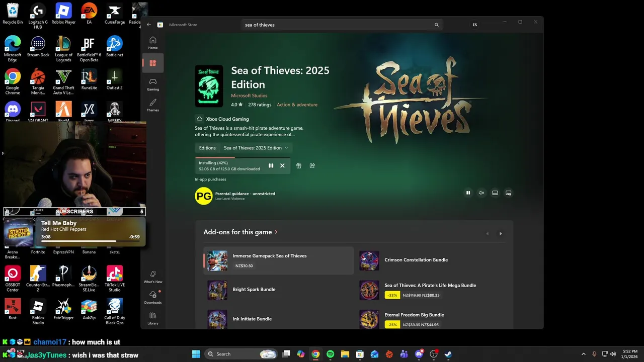Click the Tell Me Baby song progress bar
This screenshot has width=644, height=362.
click(90, 241)
